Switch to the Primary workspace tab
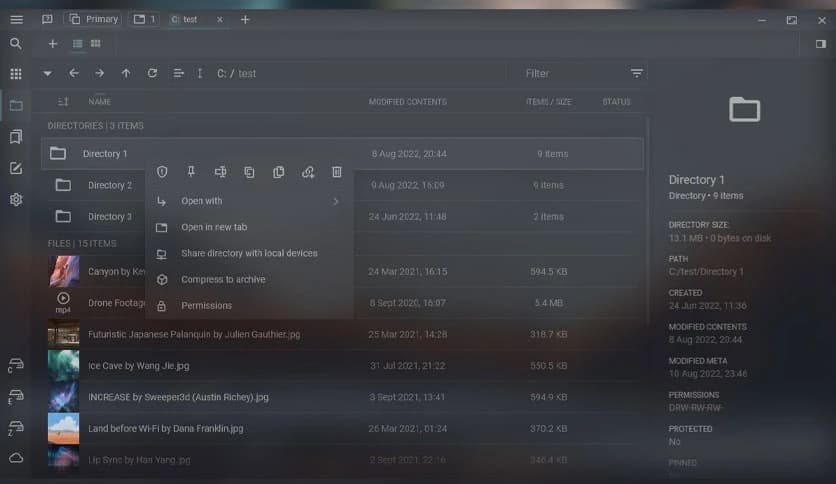The image size is (836, 484). [x=93, y=20]
